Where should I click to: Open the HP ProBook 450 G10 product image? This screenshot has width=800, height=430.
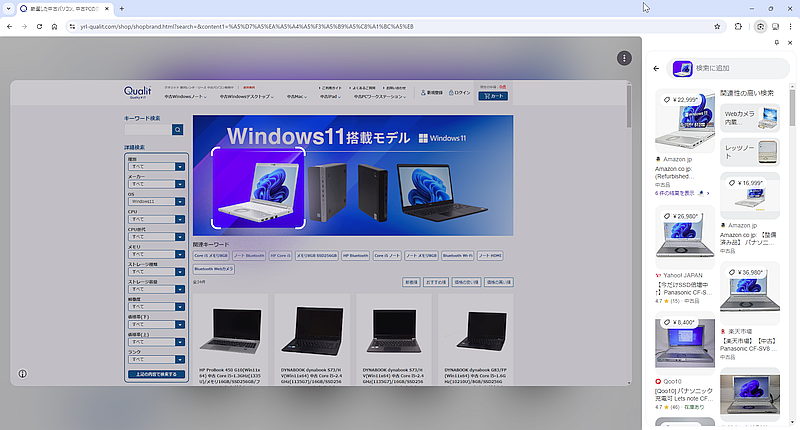[230, 331]
